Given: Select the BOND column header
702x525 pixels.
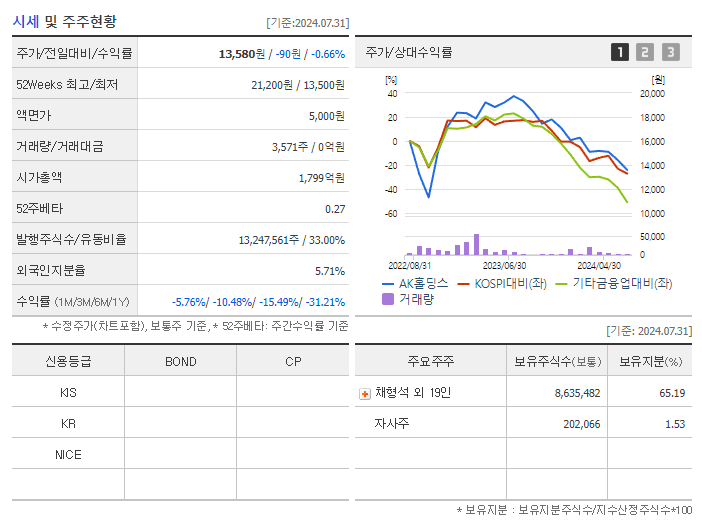Looking at the screenshot, I should tap(181, 362).
